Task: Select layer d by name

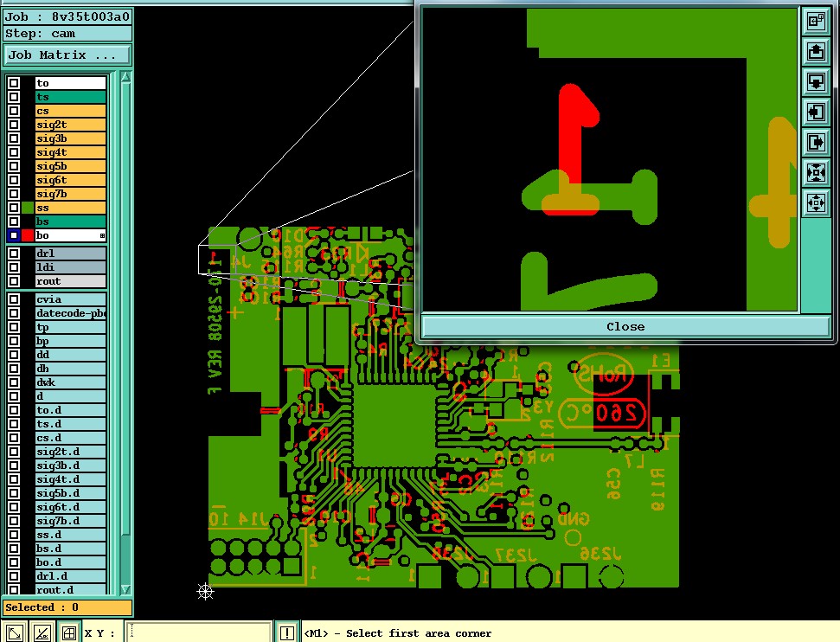Action: [x=71, y=396]
